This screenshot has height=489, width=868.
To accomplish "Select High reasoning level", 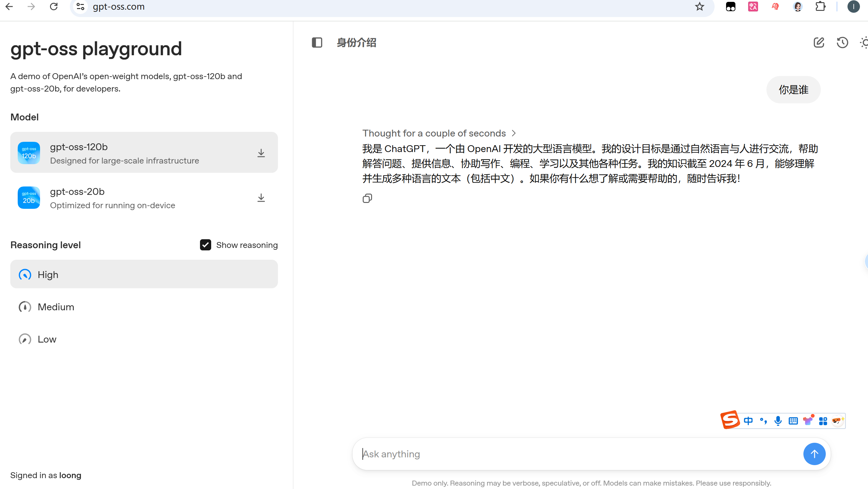I will pos(144,274).
